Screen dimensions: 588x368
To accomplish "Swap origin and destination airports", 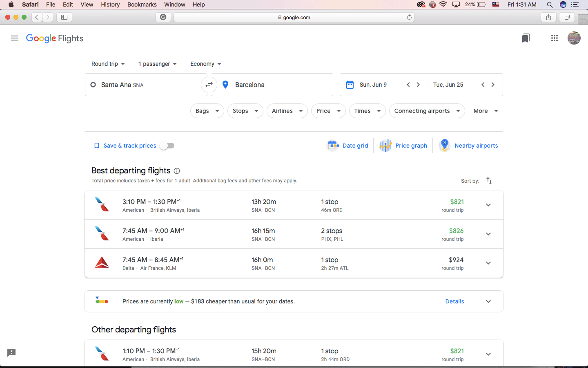I will tap(209, 85).
